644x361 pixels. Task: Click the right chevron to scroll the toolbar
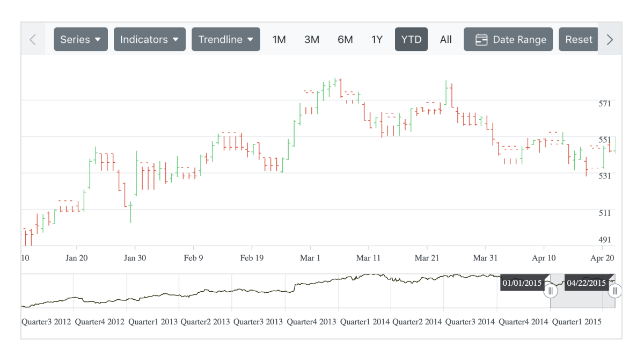(x=610, y=39)
